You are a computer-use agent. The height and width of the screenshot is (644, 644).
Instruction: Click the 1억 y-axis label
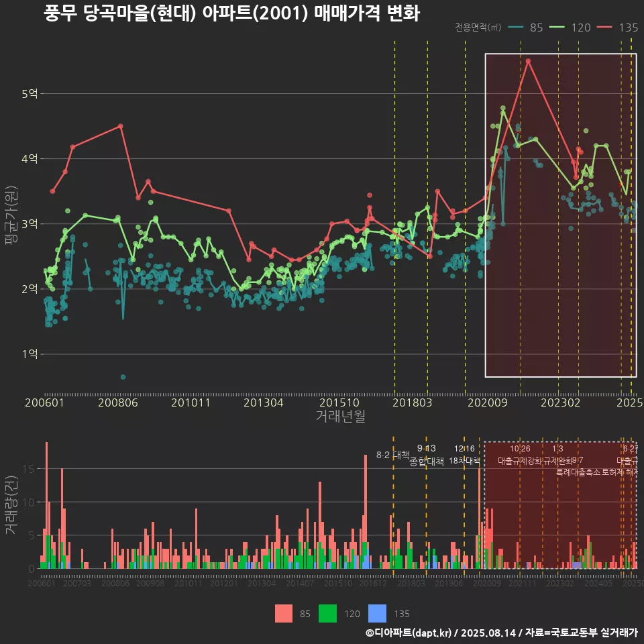[30, 354]
